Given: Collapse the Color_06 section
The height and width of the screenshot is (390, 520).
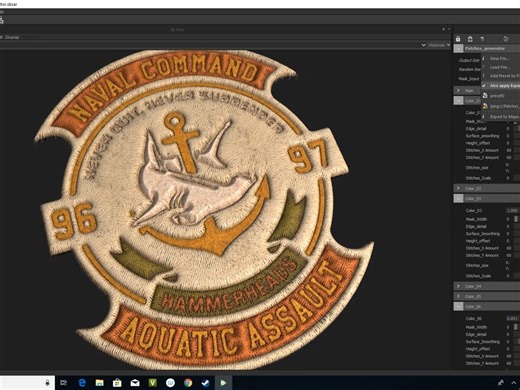Looking at the screenshot, I should click(x=458, y=306).
